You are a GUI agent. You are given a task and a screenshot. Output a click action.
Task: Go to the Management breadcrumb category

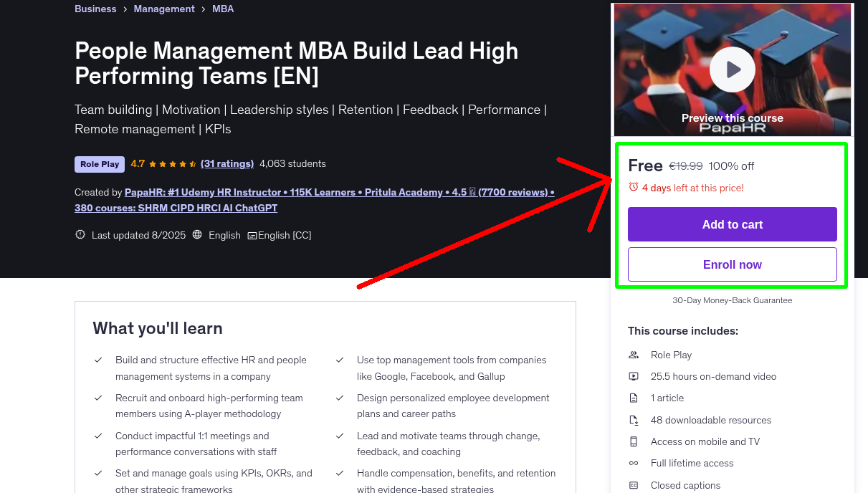click(163, 9)
